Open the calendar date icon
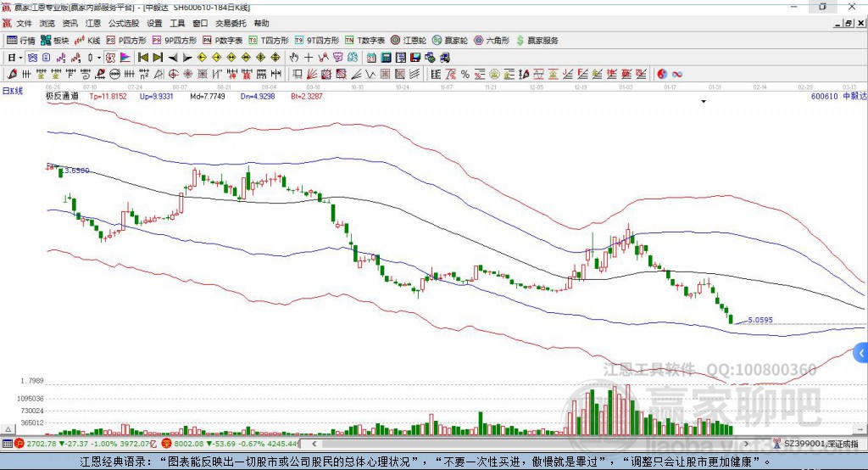Viewport: 868px width, 470px height. click(x=371, y=58)
